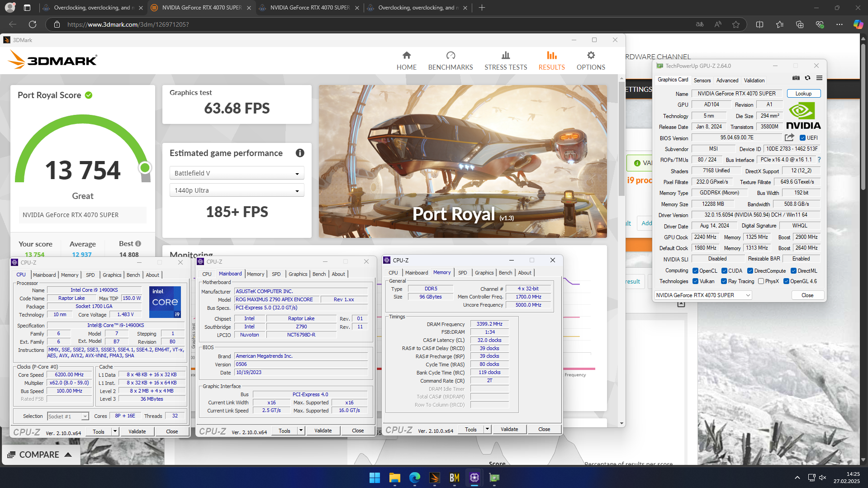Open Copilot icon in browser
This screenshot has width=868, height=488.
pyautogui.click(x=858, y=24)
